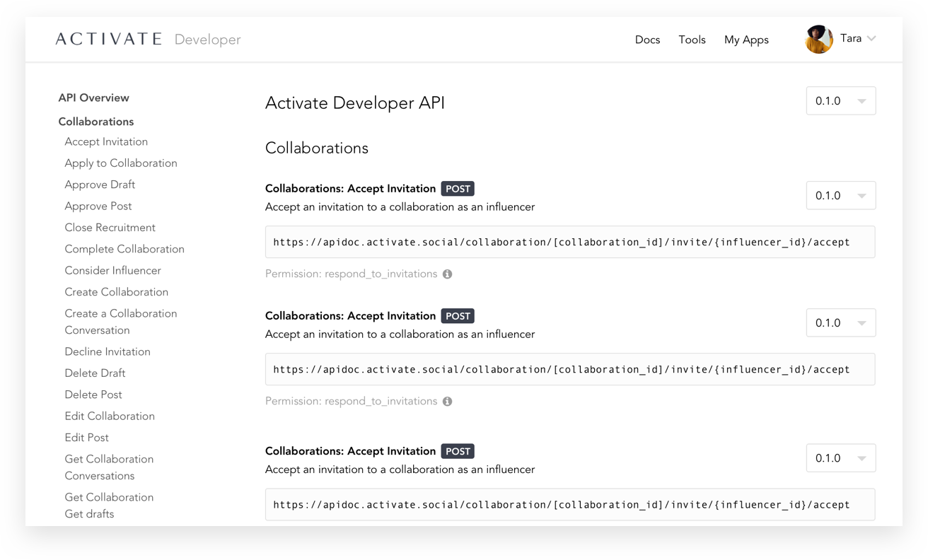Click the second Permission: respond_to_invitations text
Screen dimensions: 928x560
click(351, 402)
